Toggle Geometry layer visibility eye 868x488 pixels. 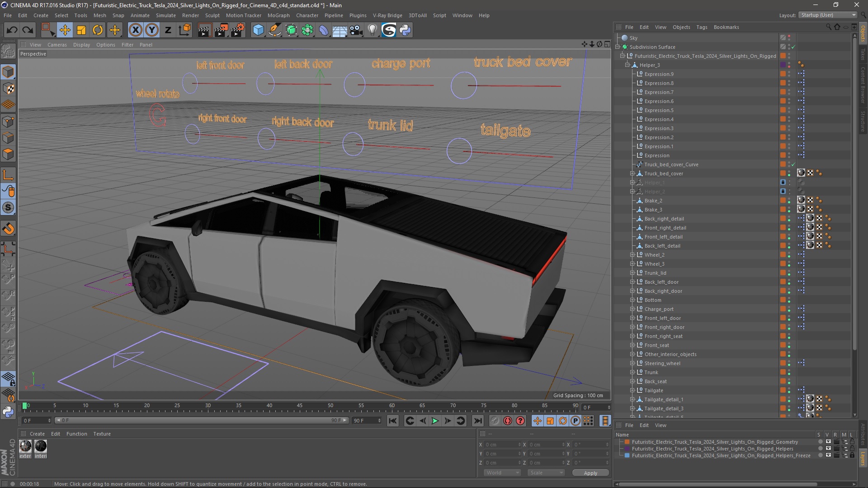pyautogui.click(x=828, y=442)
